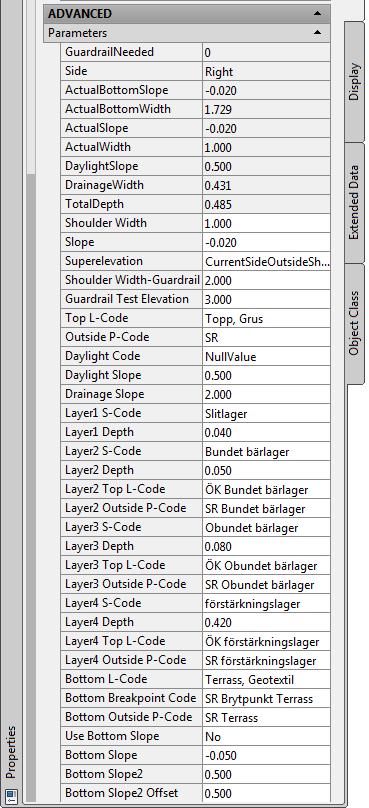Click the Properties palette title label
The image size is (369, 808).
click(x=11, y=752)
